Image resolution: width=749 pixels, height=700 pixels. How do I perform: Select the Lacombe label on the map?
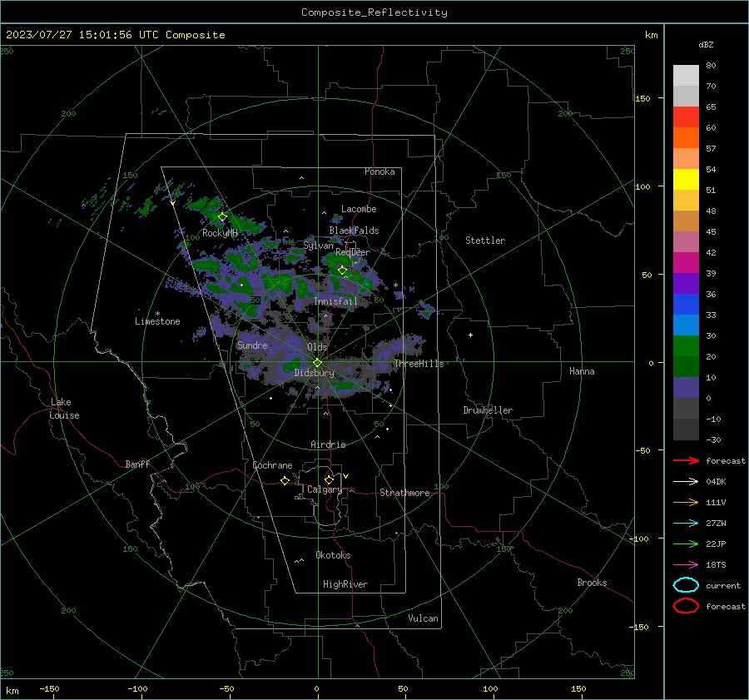coord(359,209)
